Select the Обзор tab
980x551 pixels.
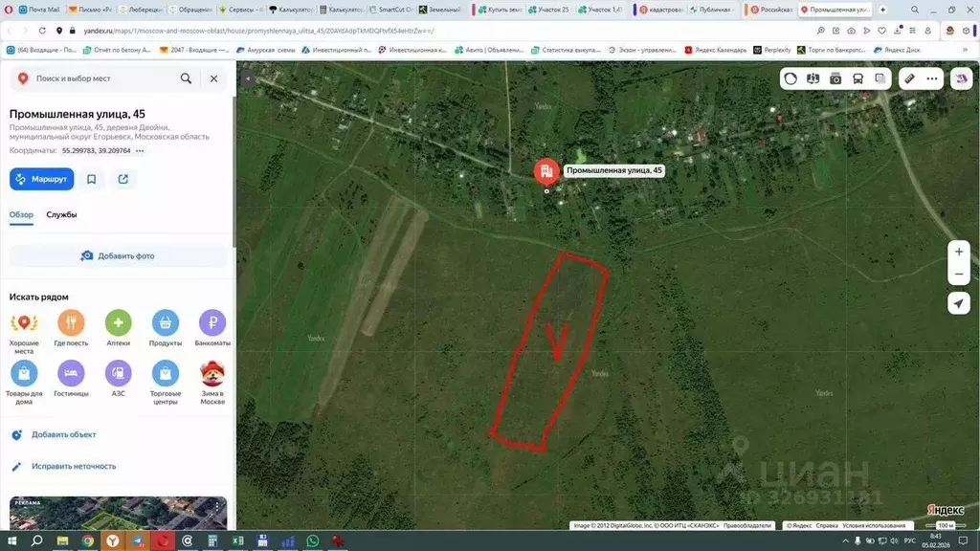coord(23,215)
